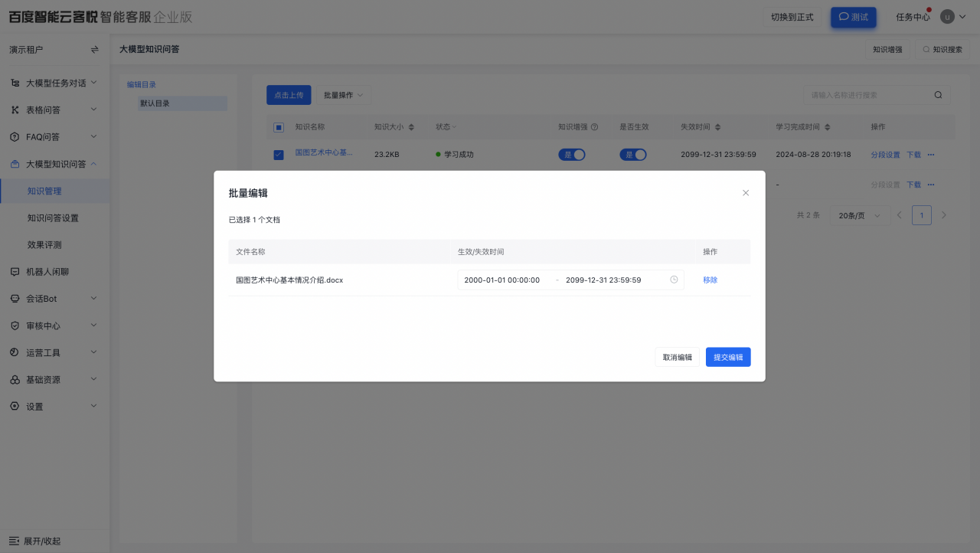This screenshot has height=553, width=980.
Task: Remove the docx file via 移除
Action: tap(710, 280)
